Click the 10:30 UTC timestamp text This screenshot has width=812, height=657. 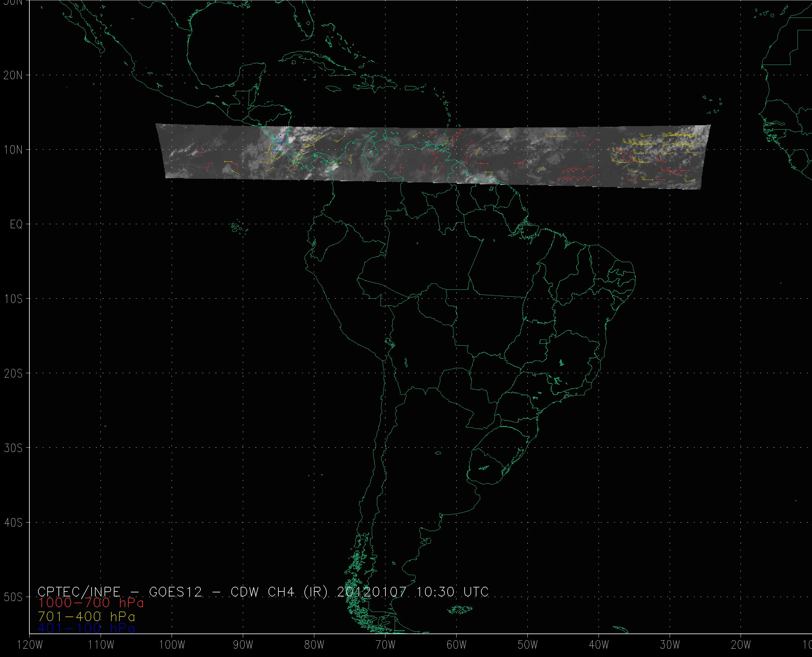[452, 592]
